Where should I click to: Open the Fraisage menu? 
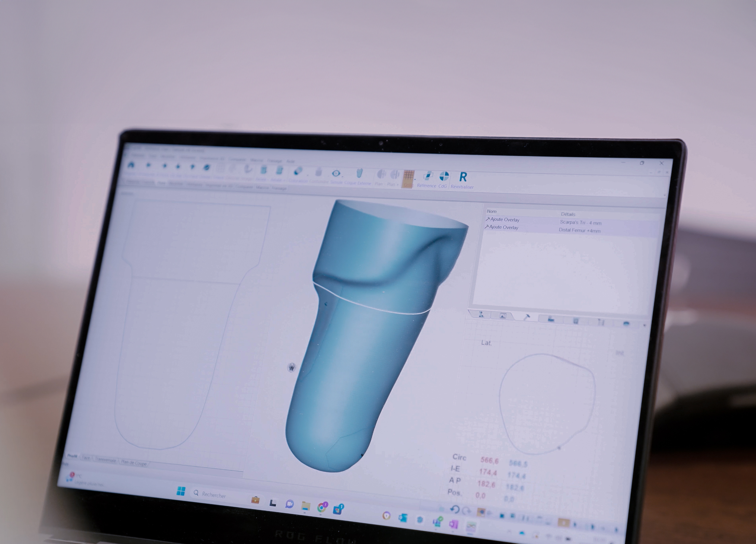(x=274, y=161)
